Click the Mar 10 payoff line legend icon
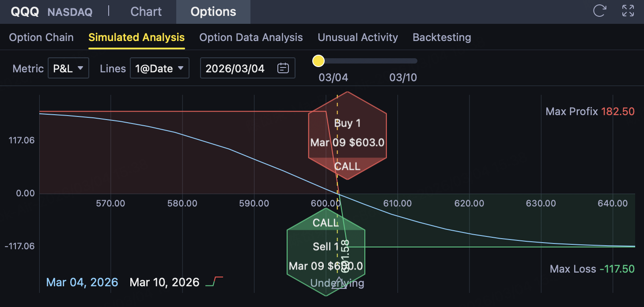The image size is (644, 307). click(x=215, y=282)
